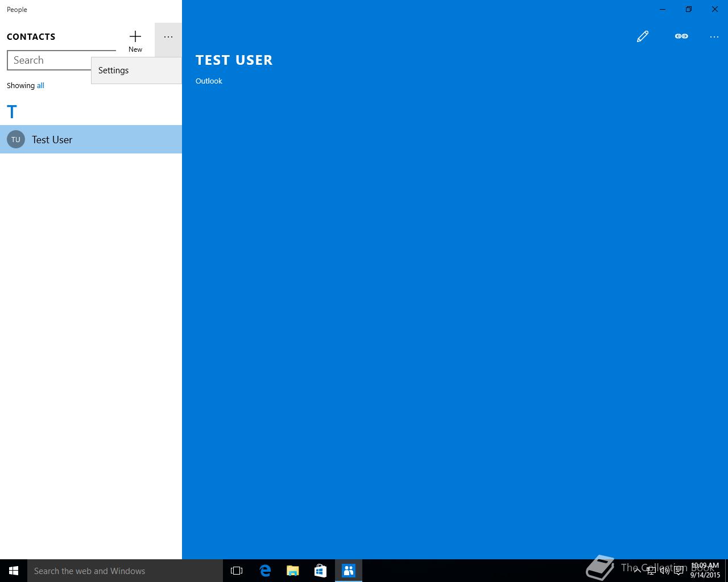Add a new contact with the plus icon

[135, 40]
